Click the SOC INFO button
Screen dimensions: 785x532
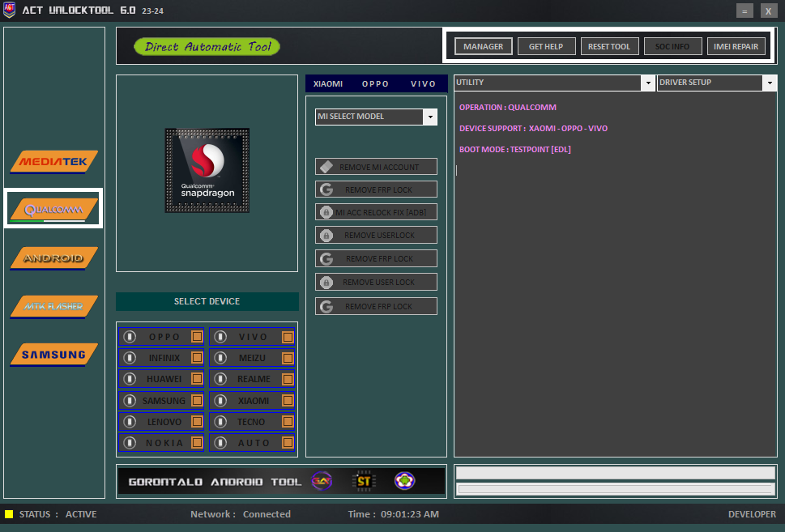[672, 46]
